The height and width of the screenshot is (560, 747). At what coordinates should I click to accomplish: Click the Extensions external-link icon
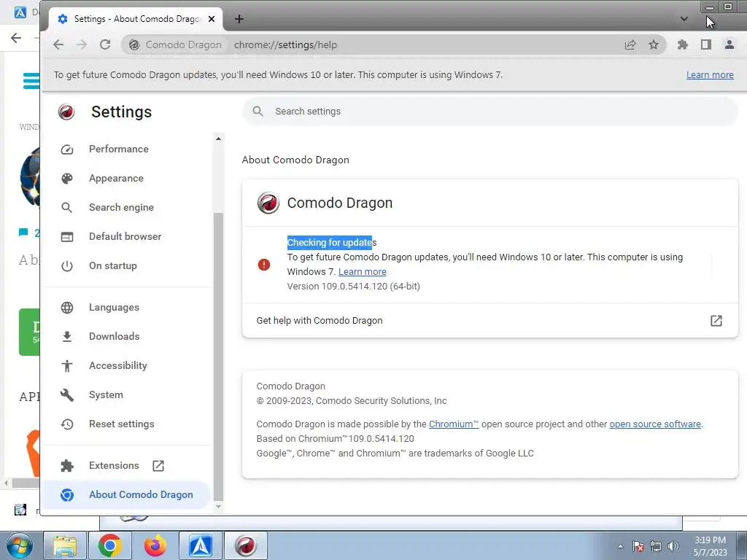(x=158, y=466)
